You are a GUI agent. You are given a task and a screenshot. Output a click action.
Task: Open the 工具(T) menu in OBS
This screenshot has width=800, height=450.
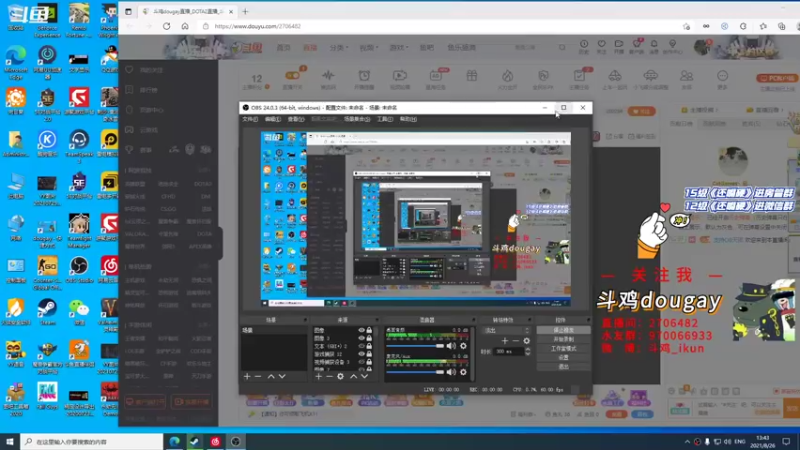click(385, 119)
